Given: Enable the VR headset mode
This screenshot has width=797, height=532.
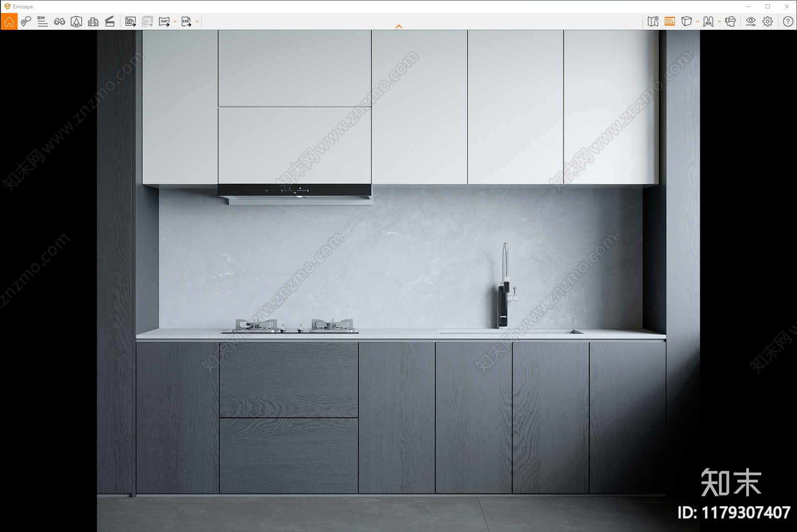Looking at the screenshot, I should tap(731, 21).
